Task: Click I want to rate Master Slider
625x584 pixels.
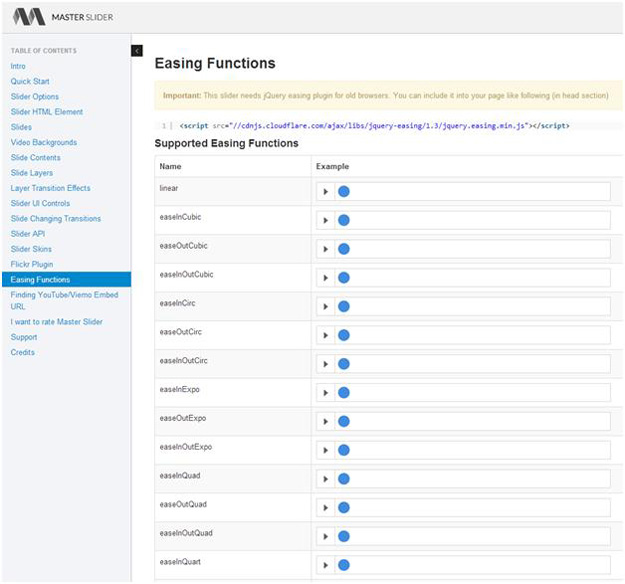Action: click(x=57, y=322)
